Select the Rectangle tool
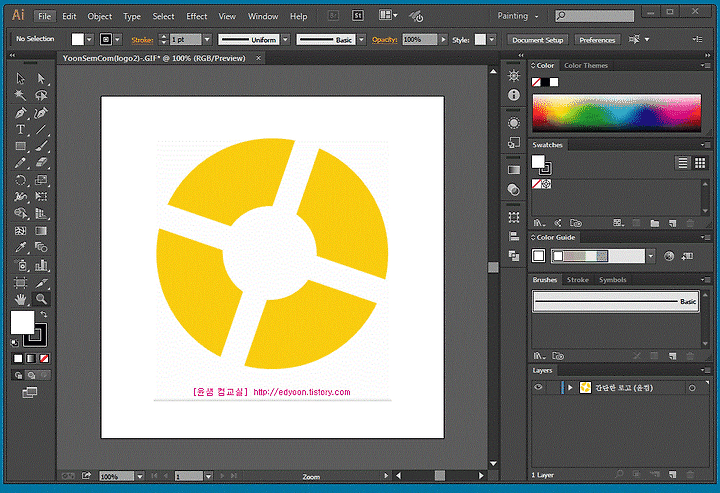This screenshot has width=720, height=493. tap(20, 146)
